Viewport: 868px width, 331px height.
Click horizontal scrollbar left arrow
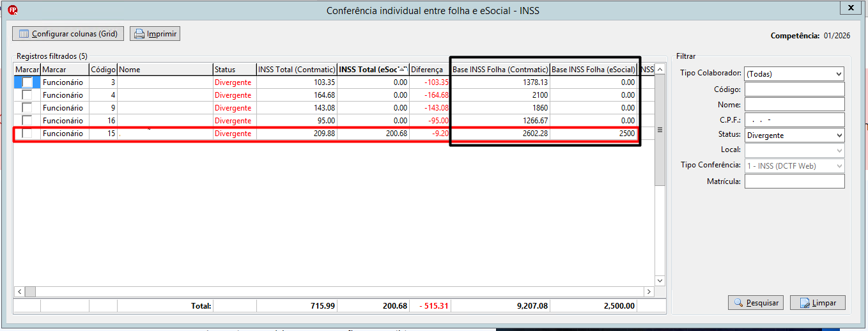(x=19, y=291)
